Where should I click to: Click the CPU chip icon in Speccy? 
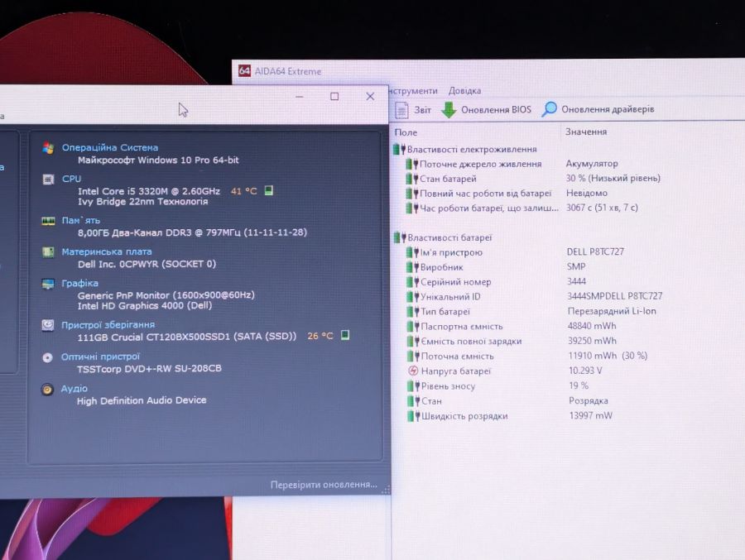pyautogui.click(x=48, y=179)
